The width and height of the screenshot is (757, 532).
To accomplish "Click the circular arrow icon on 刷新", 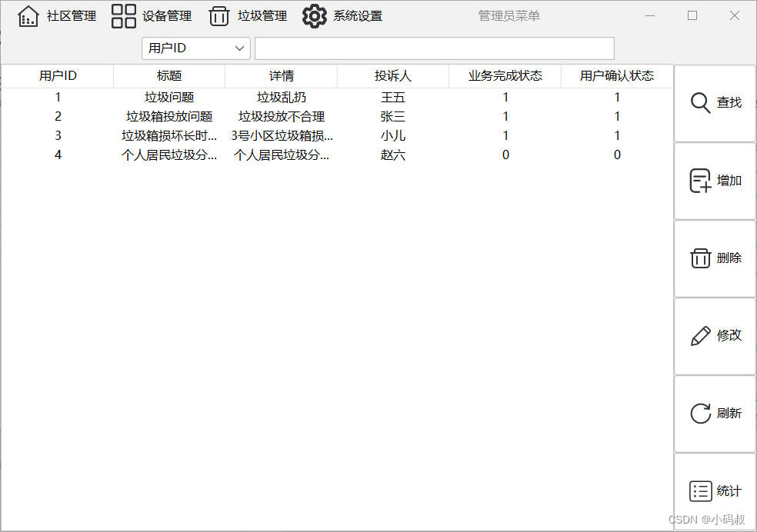I will 700,414.
